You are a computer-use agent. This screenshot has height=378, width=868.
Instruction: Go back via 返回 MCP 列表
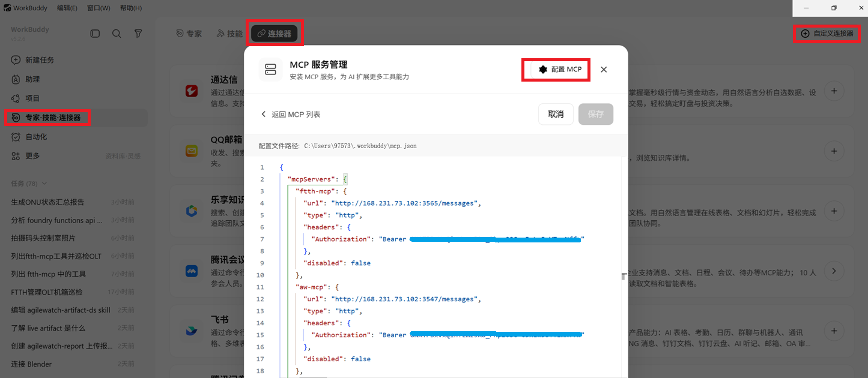click(x=291, y=114)
